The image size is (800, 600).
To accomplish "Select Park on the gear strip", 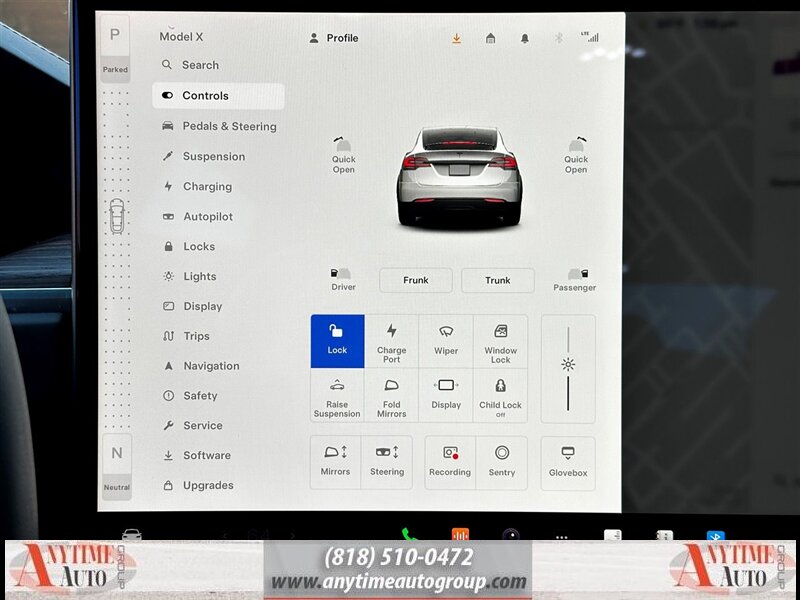I will point(115,49).
